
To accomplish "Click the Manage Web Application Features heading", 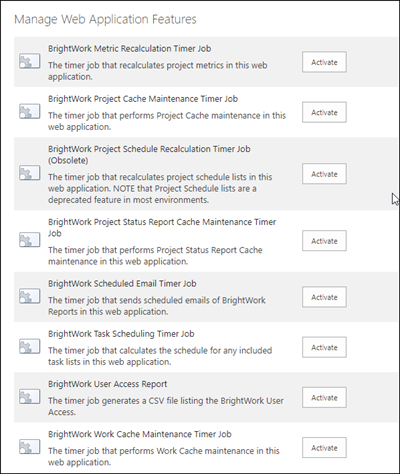I will 105,19.
